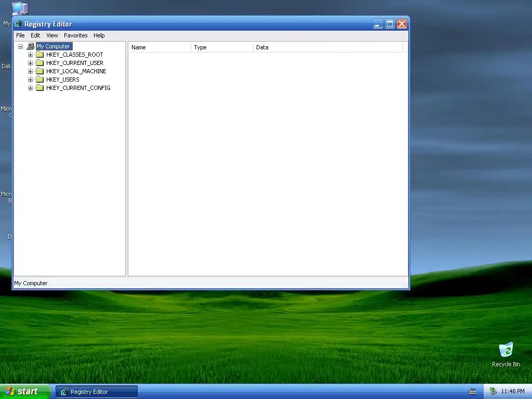Image resolution: width=532 pixels, height=399 pixels.
Task: Open the View menu
Action: [52, 35]
